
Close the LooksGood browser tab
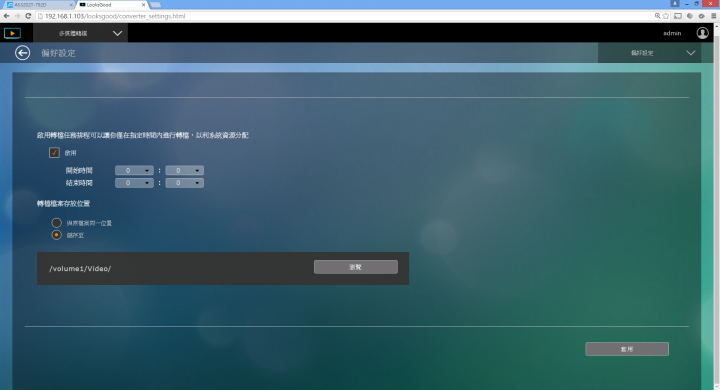click(144, 5)
